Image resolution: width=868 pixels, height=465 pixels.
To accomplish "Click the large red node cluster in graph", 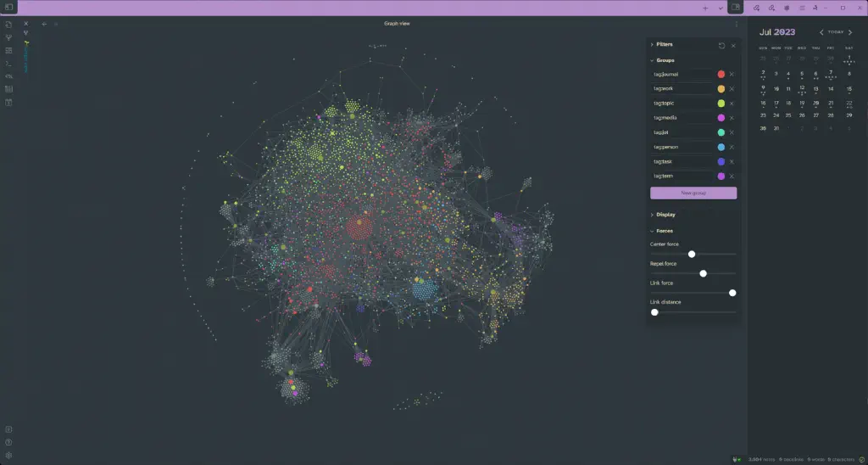I will tap(359, 227).
